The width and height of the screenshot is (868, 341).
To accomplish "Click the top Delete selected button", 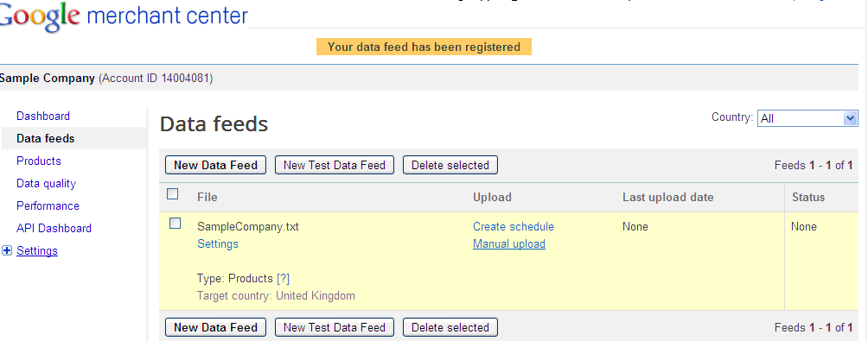I will 450,165.
